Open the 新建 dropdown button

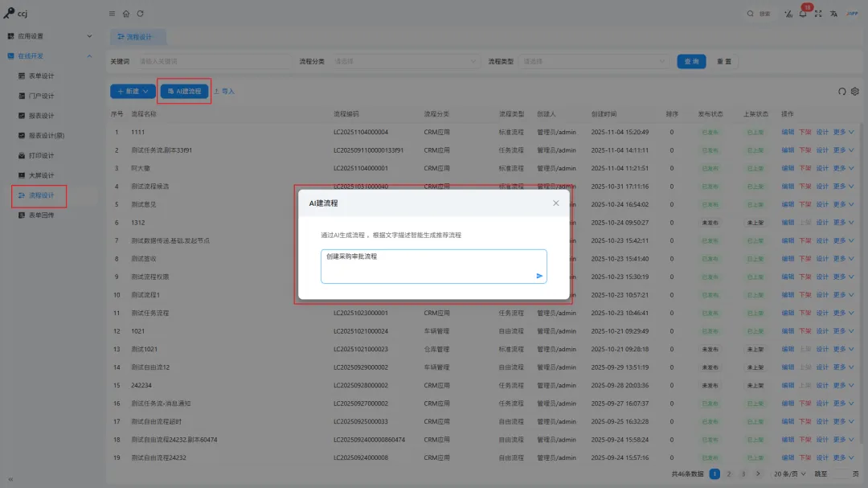(133, 92)
